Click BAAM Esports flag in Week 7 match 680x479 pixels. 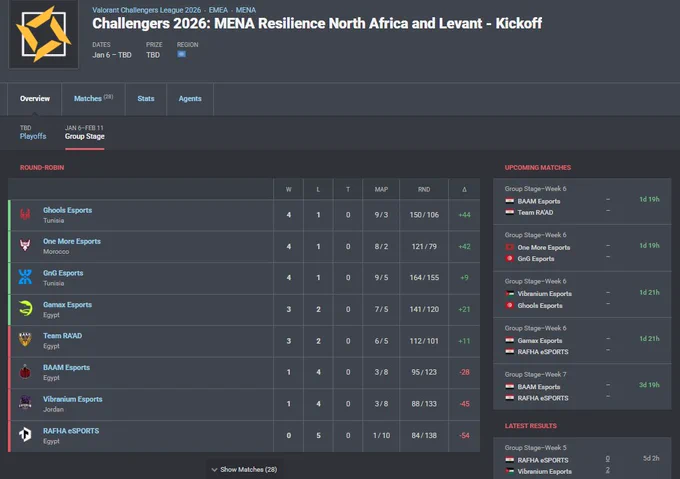point(510,387)
